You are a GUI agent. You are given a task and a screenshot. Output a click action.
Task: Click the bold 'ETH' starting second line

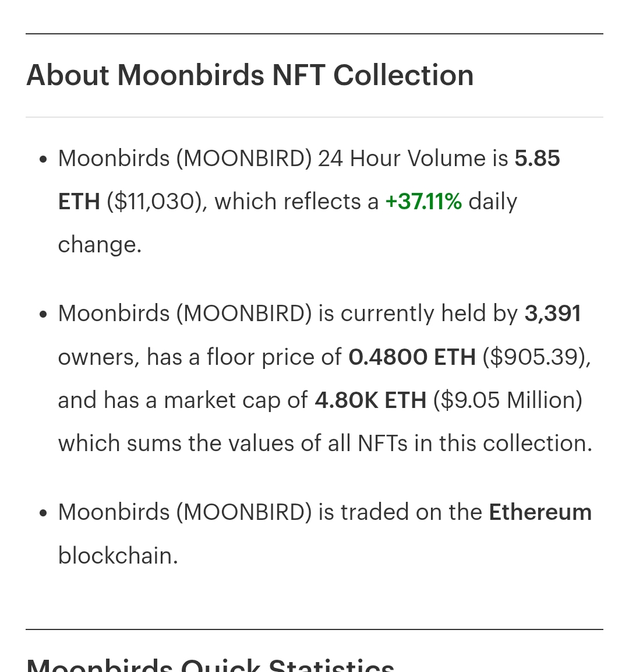tap(79, 202)
